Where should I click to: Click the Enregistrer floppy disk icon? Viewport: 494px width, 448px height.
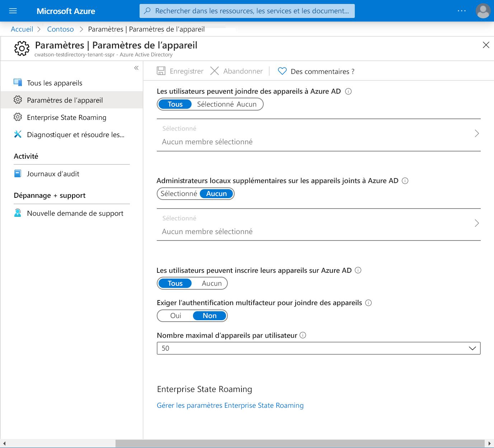161,71
